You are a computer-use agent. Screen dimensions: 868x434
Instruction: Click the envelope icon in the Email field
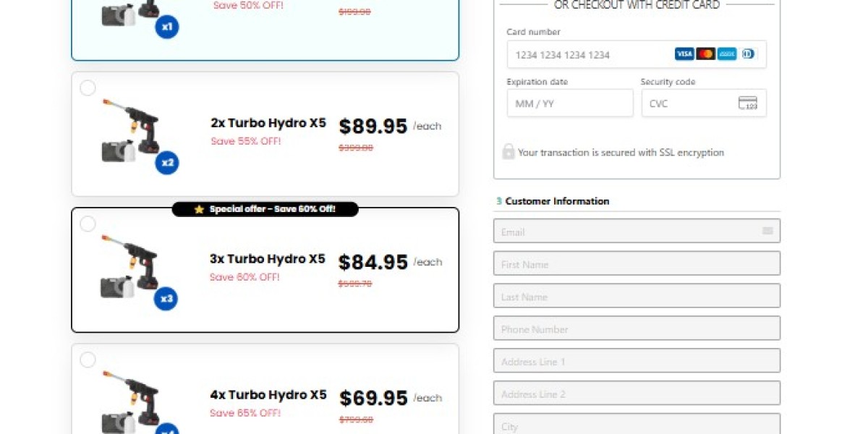767,230
